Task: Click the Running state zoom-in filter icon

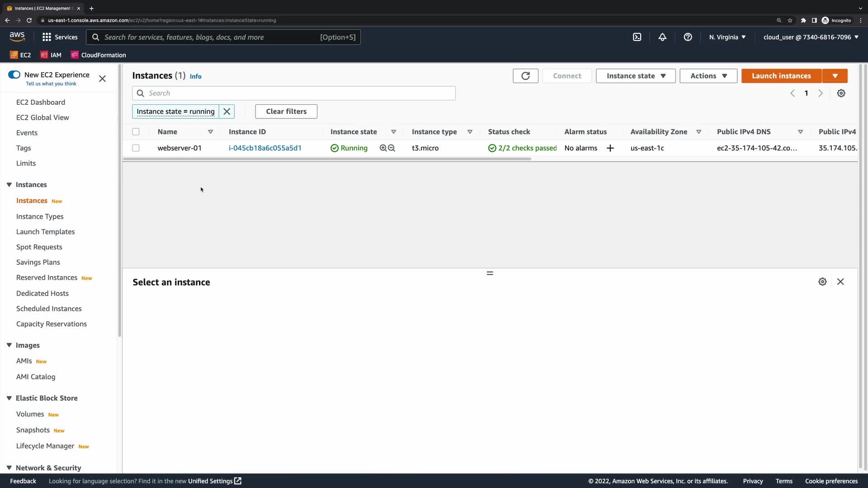Action: [383, 148]
